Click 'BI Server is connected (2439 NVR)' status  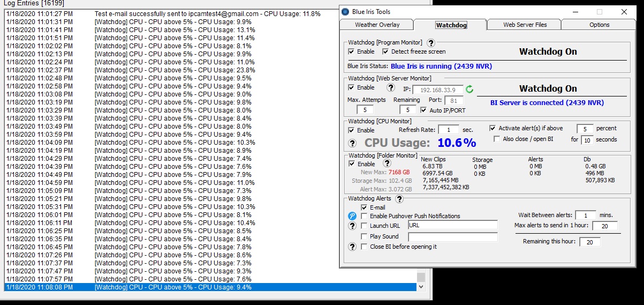click(x=547, y=102)
